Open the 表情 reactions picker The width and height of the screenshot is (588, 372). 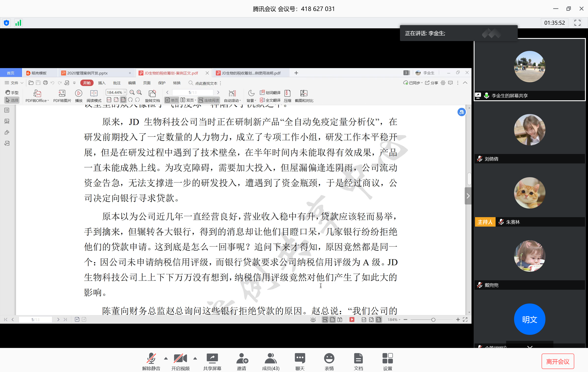329,361
